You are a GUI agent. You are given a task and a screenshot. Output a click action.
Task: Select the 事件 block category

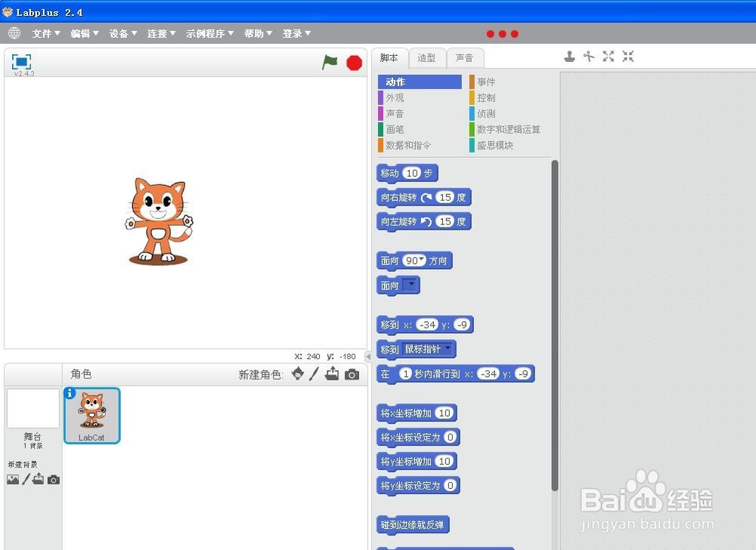coord(482,82)
